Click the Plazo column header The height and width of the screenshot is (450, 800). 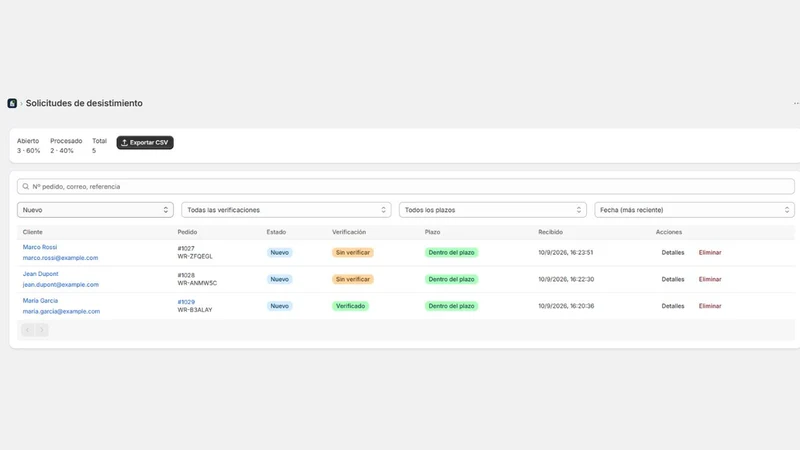[x=432, y=232]
